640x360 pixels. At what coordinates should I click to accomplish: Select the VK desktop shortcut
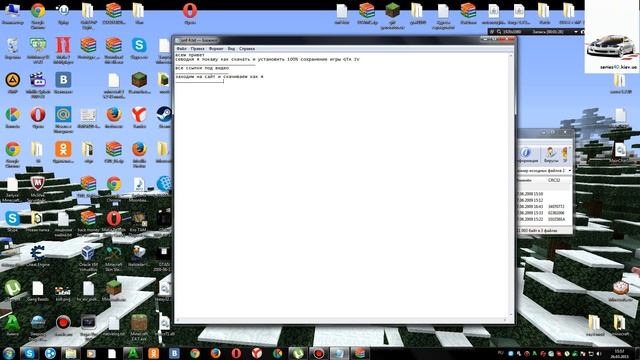pos(63,83)
